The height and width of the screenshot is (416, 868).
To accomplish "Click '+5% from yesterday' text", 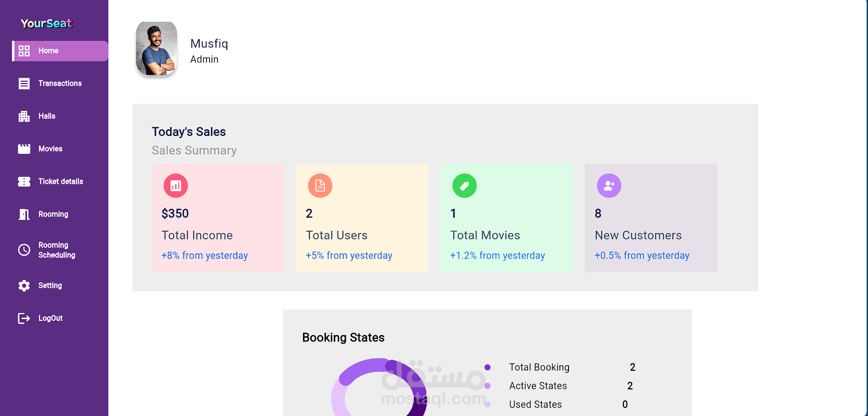I will coord(349,256).
